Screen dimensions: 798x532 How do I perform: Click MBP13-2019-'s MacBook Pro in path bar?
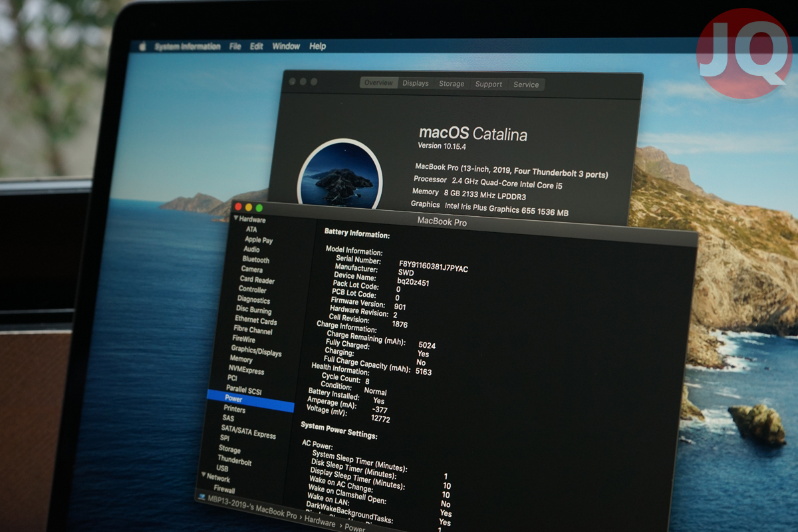253,506
